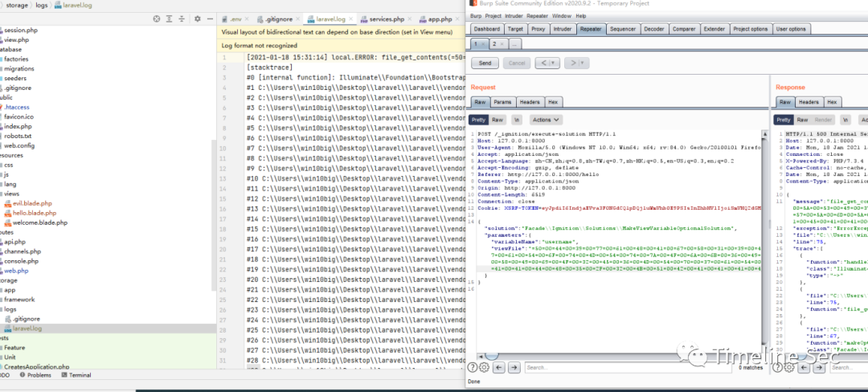Open the Help menu in Burp
This screenshot has height=392, width=868.
581,16
